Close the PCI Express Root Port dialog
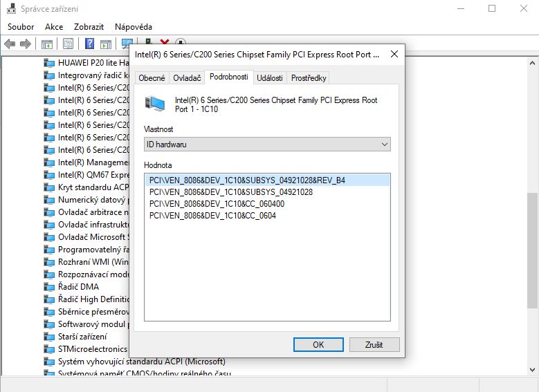The width and height of the screenshot is (539, 392). coord(394,54)
